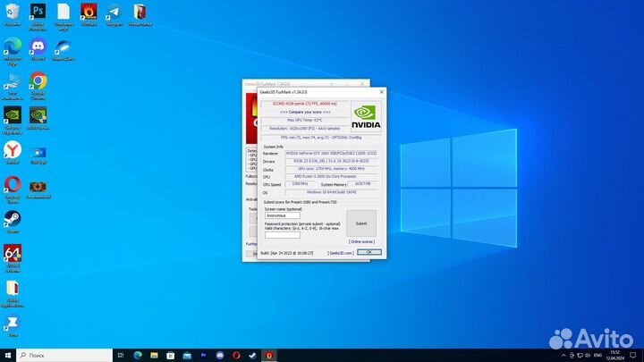This screenshot has width=644, height=362.
Task: Open the AIDA64 desktop icon
Action: pyautogui.click(x=13, y=255)
